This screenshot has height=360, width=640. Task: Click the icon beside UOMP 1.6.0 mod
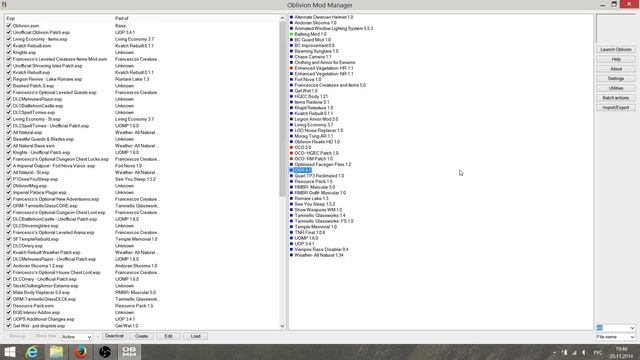click(291, 238)
